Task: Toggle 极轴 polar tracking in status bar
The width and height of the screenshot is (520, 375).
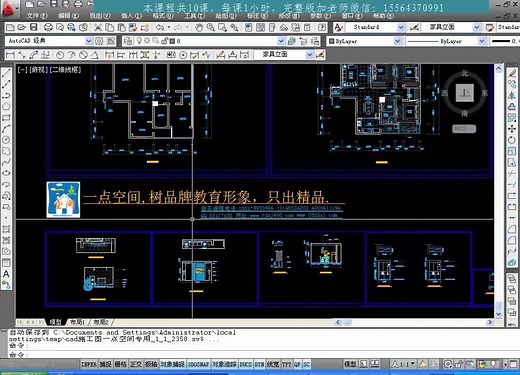Action: pyautogui.click(x=151, y=364)
